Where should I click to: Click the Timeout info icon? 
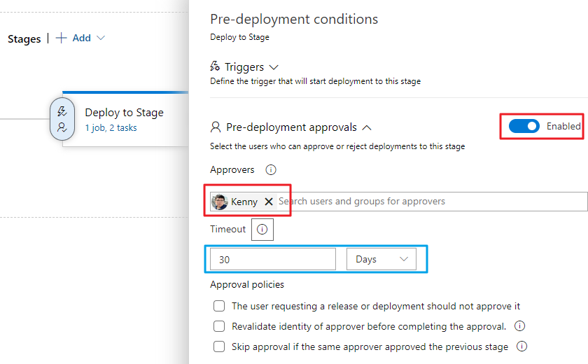pos(262,229)
